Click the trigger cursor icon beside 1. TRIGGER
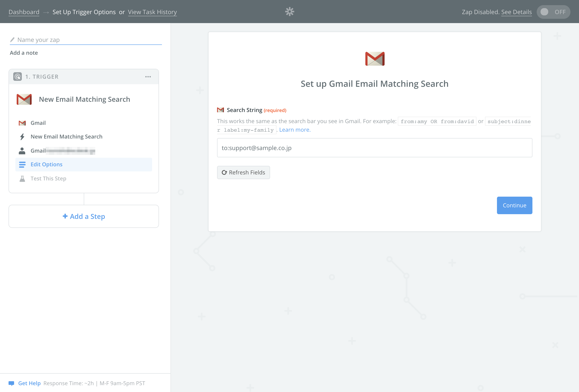Viewport: 579px width, 392px height. 18,77
